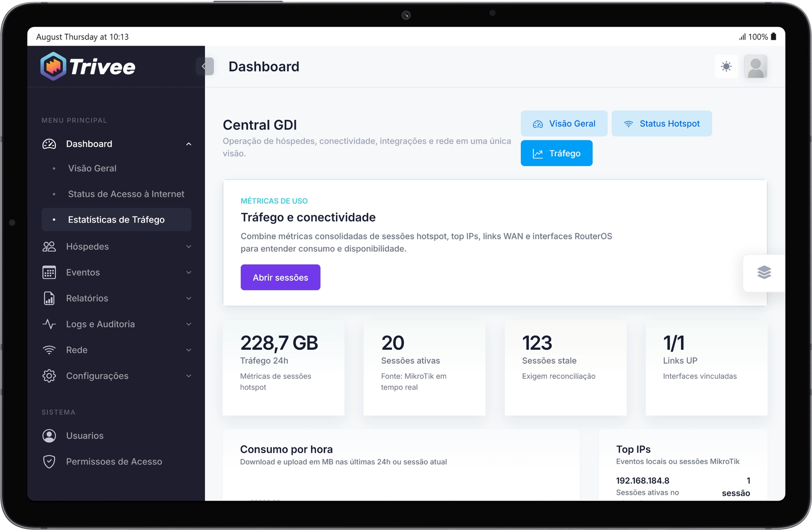Click the Relatórios document icon
Screen dimensions: 812x530
(49, 298)
